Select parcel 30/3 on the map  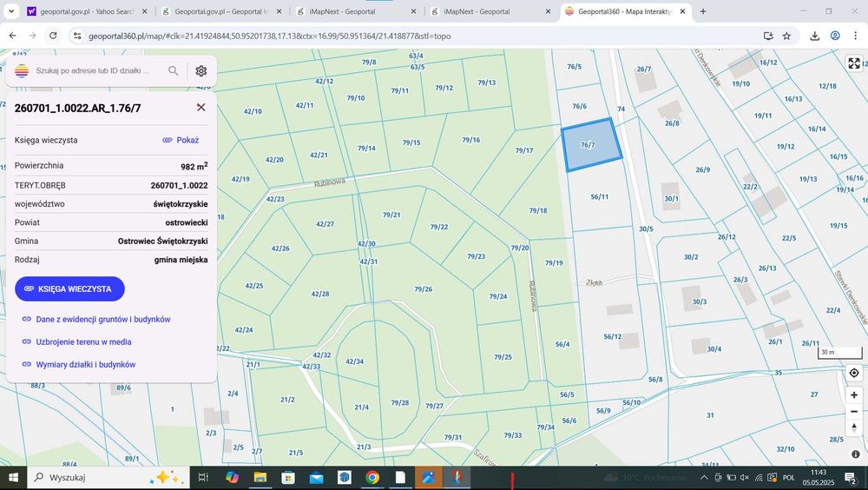point(699,301)
